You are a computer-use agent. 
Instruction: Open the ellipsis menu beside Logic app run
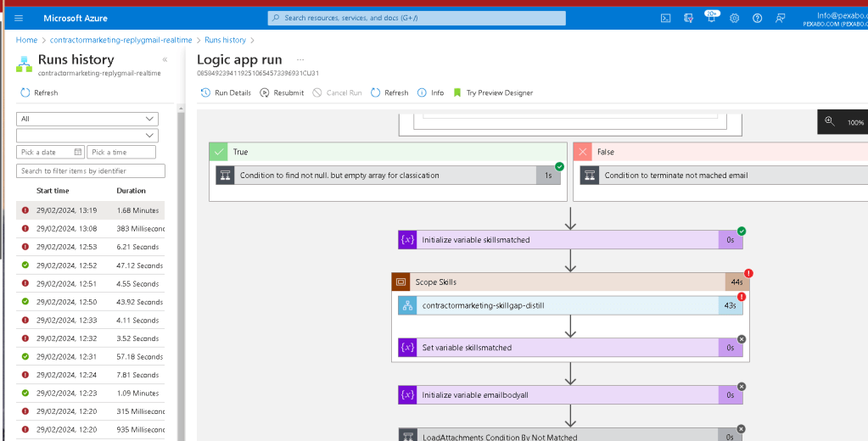click(300, 59)
